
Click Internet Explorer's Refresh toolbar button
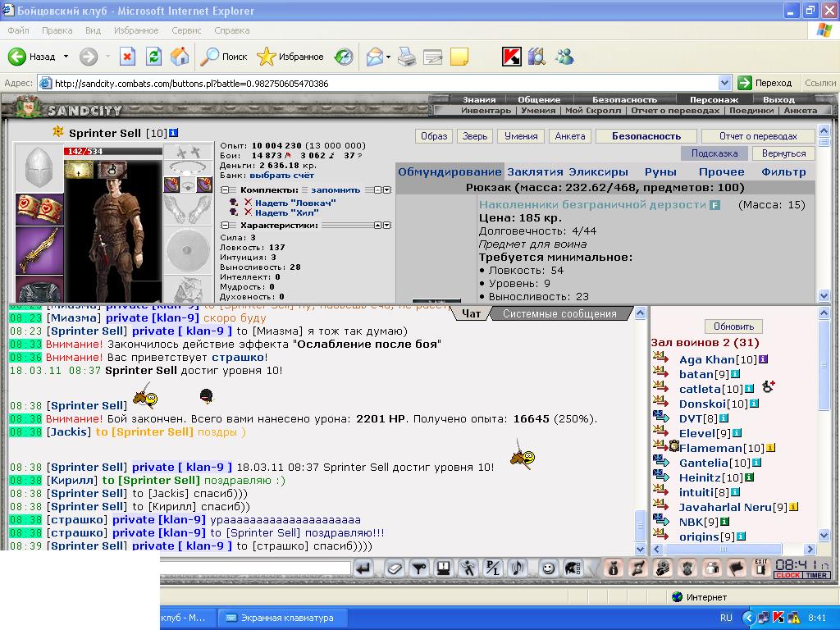(x=153, y=57)
